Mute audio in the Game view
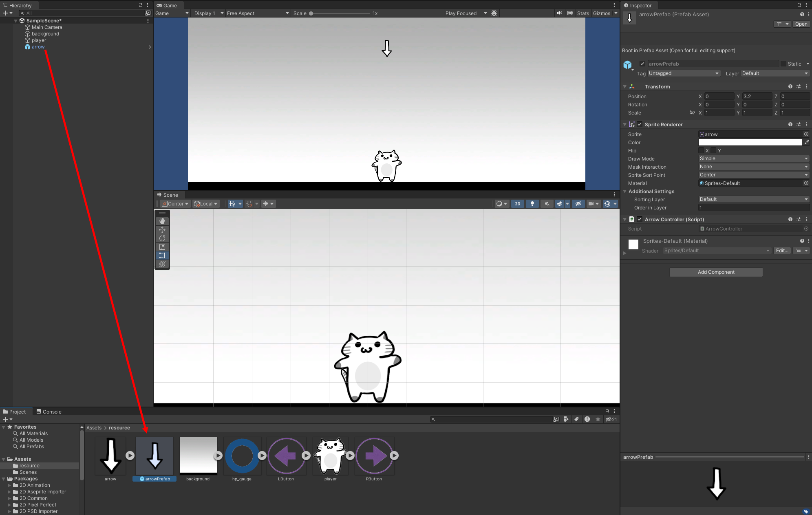The image size is (812, 515). [560, 13]
